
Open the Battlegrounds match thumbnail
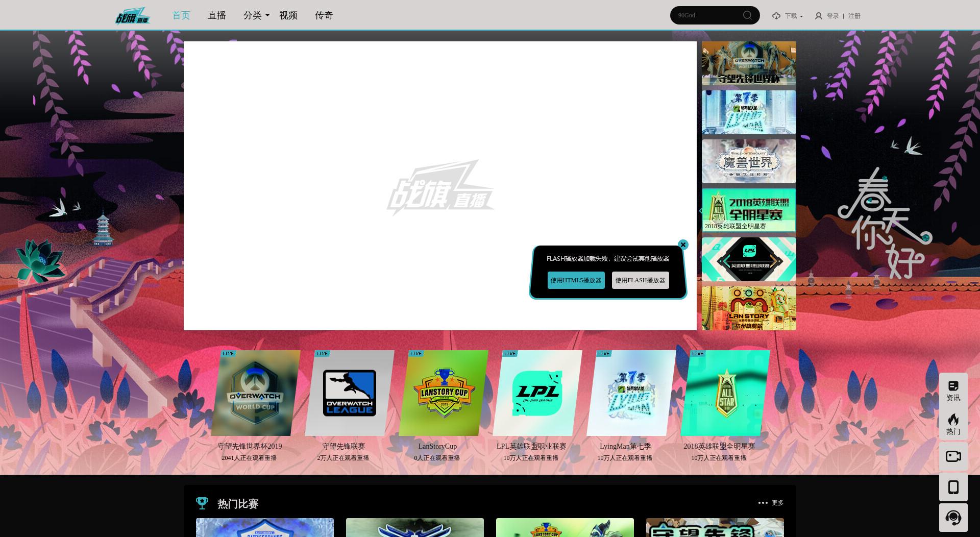pos(265,527)
